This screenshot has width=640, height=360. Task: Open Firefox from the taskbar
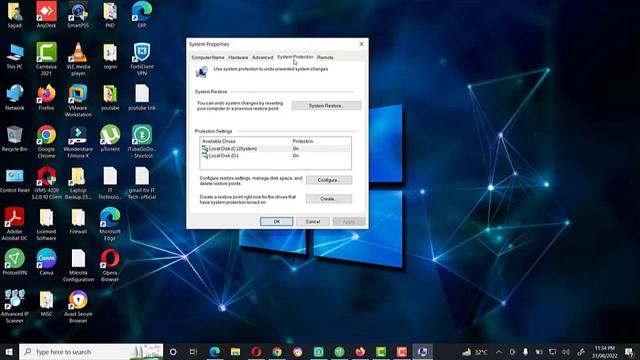360,351
